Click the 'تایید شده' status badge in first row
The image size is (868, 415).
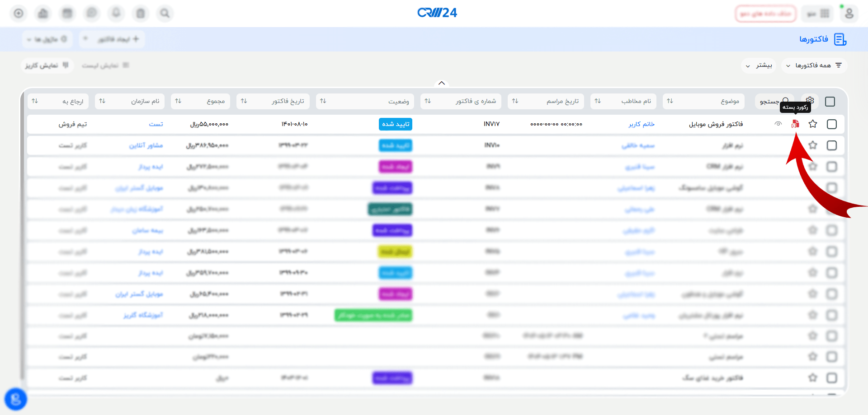pyautogui.click(x=396, y=124)
